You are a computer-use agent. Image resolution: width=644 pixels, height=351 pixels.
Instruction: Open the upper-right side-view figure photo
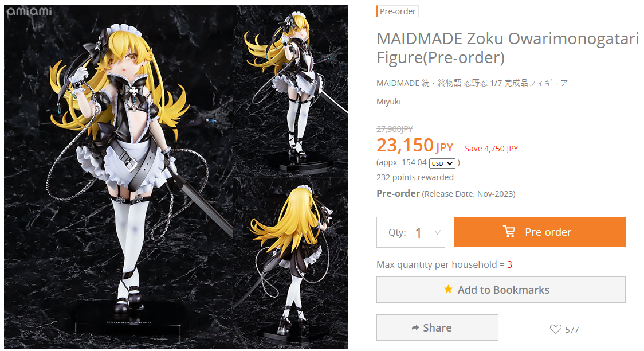tap(290, 91)
